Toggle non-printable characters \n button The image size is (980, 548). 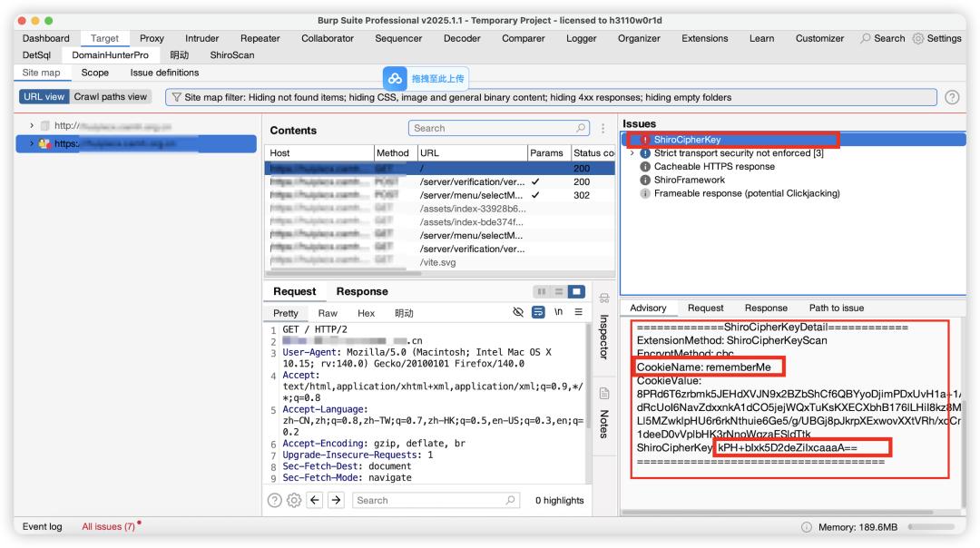(x=559, y=312)
